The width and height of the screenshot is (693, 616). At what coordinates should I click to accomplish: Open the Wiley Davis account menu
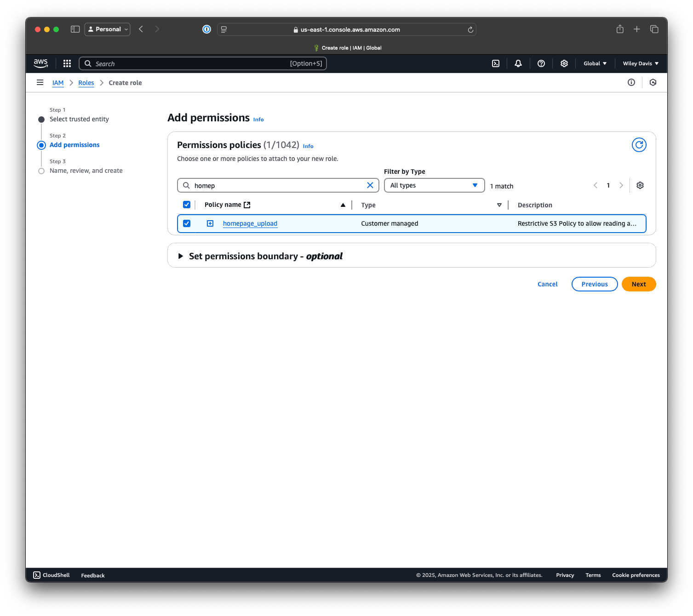(640, 63)
